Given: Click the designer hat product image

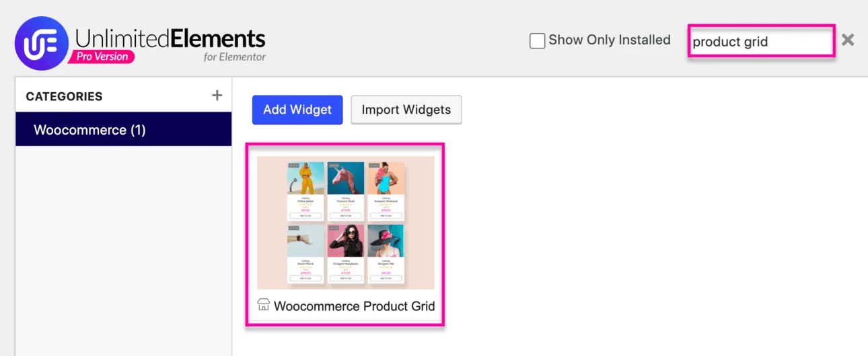Looking at the screenshot, I should coord(386,241).
